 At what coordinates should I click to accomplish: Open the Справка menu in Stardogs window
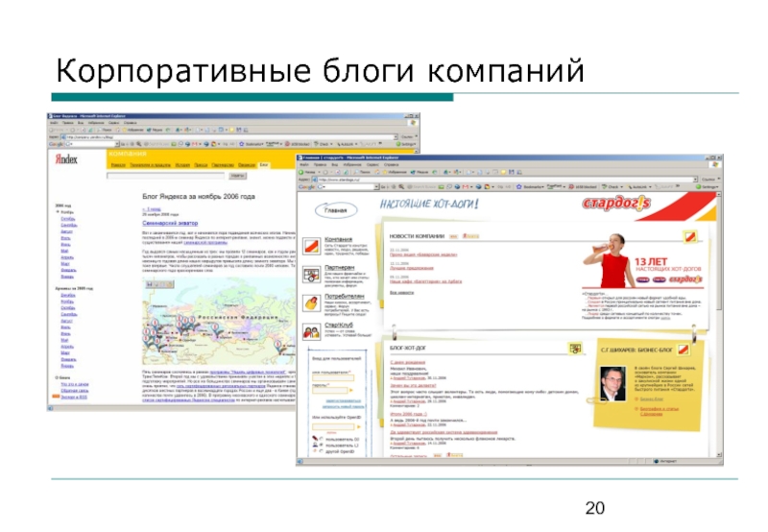392,165
